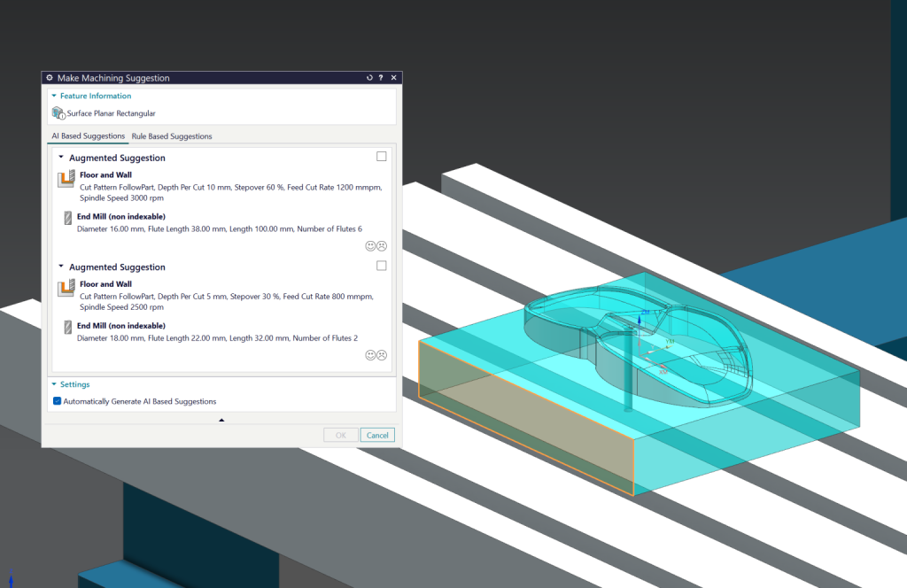Check the first Augmented Suggestion checkbox
The width and height of the screenshot is (907, 588).
[381, 156]
